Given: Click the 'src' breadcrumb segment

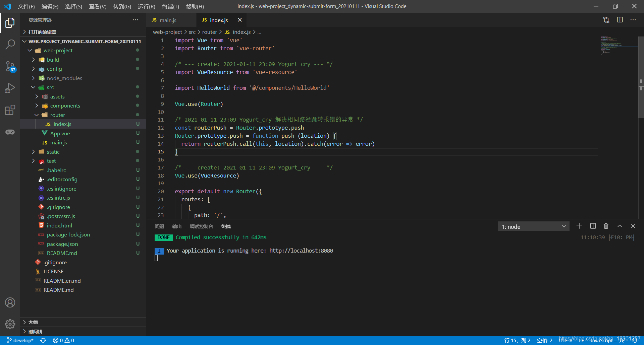Looking at the screenshot, I should point(192,32).
